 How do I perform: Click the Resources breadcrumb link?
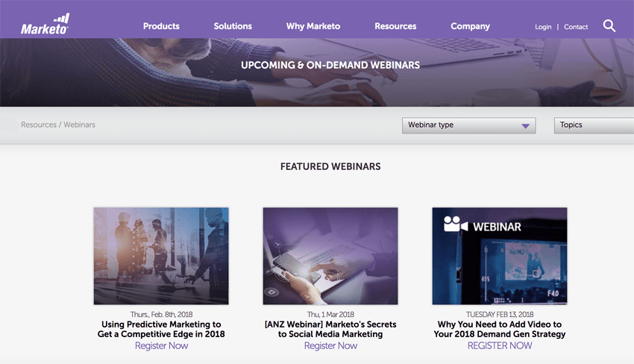point(39,125)
